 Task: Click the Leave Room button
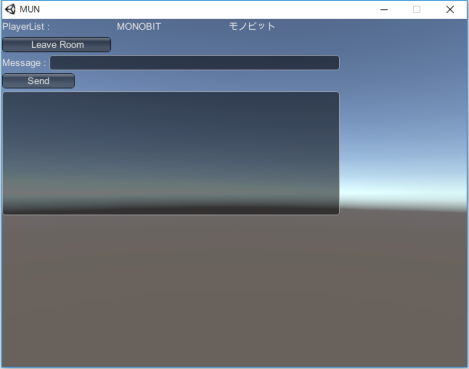(57, 45)
